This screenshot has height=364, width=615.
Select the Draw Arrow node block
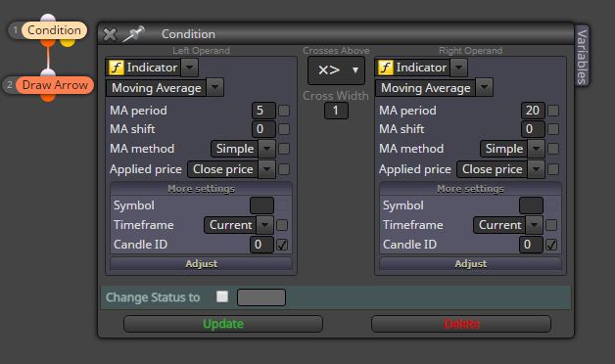[x=55, y=85]
